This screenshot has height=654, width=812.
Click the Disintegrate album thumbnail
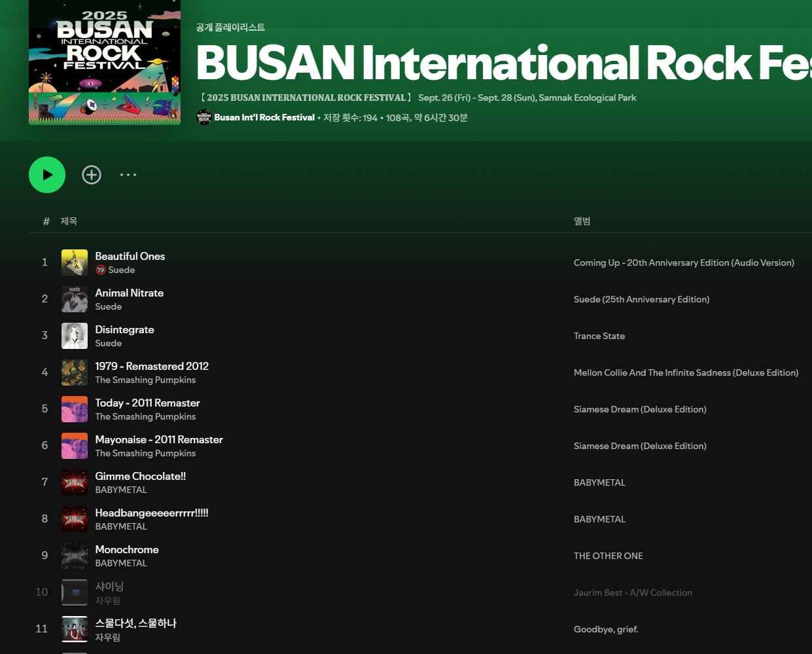75,336
